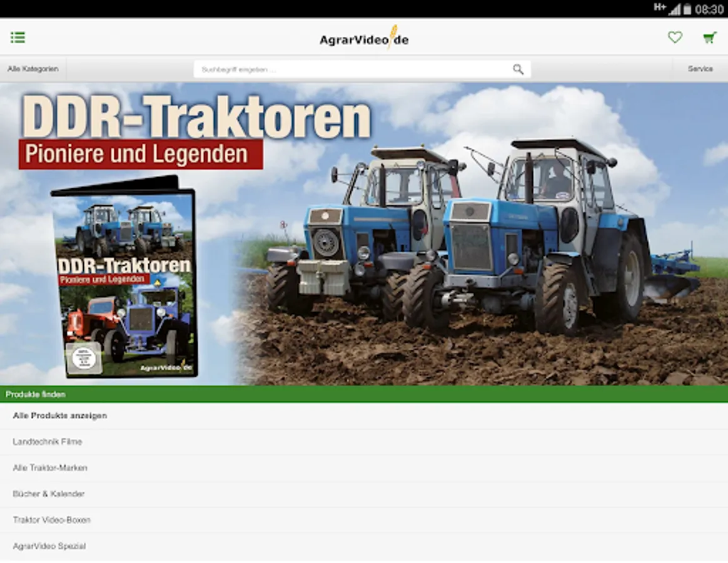This screenshot has height=563, width=728.
Task: Open AgrarVideo Spezial category
Action: coord(364,546)
